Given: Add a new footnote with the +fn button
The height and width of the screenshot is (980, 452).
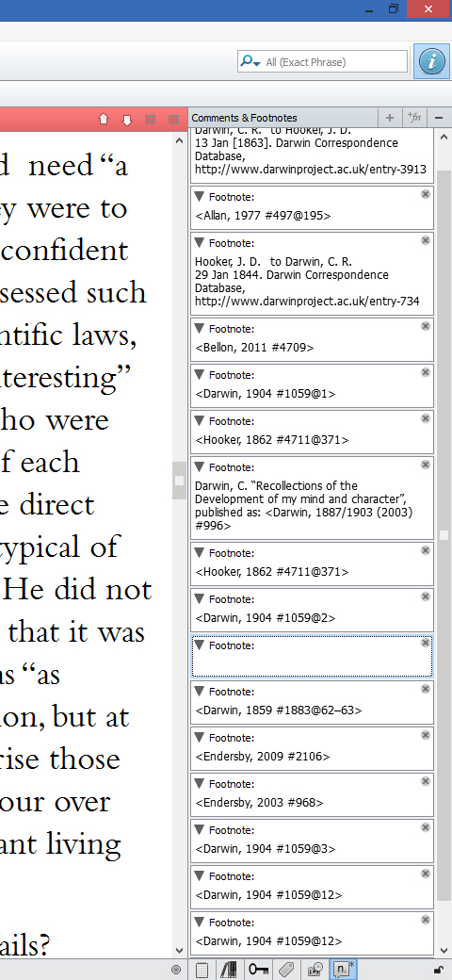Looking at the screenshot, I should click(414, 118).
